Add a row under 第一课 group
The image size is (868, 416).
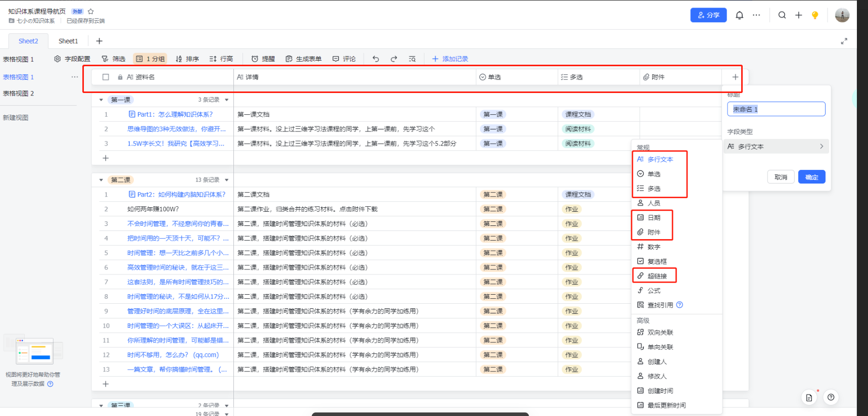pos(106,158)
